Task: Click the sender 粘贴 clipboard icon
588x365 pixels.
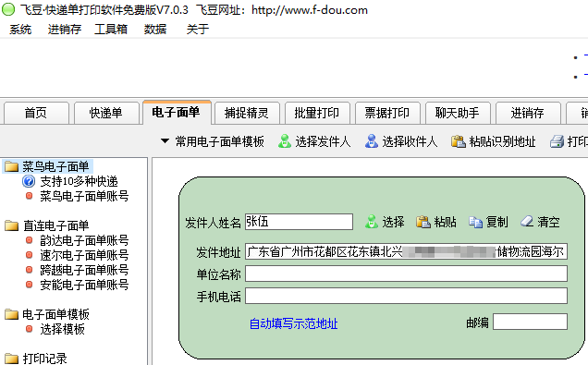Action: point(423,222)
